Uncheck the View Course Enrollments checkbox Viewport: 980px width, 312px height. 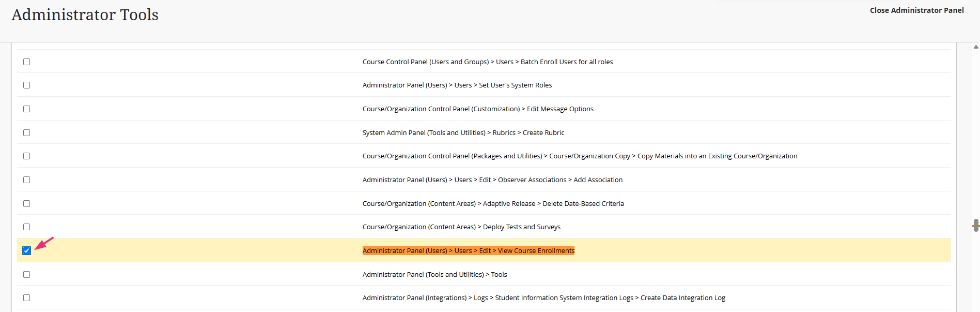point(27,251)
